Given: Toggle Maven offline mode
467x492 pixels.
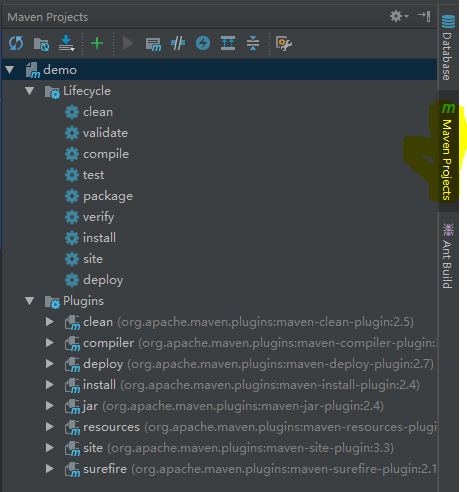Looking at the screenshot, I should (x=203, y=43).
